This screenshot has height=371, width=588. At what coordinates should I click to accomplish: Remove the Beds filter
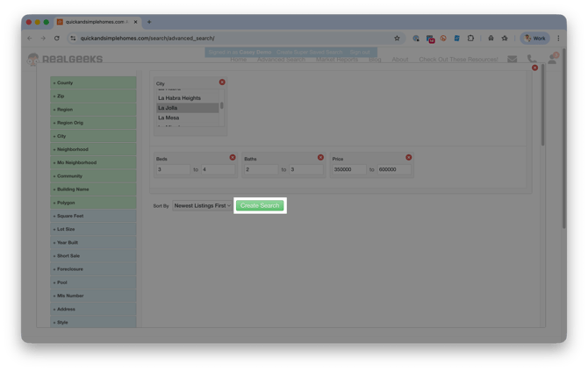[x=233, y=157]
